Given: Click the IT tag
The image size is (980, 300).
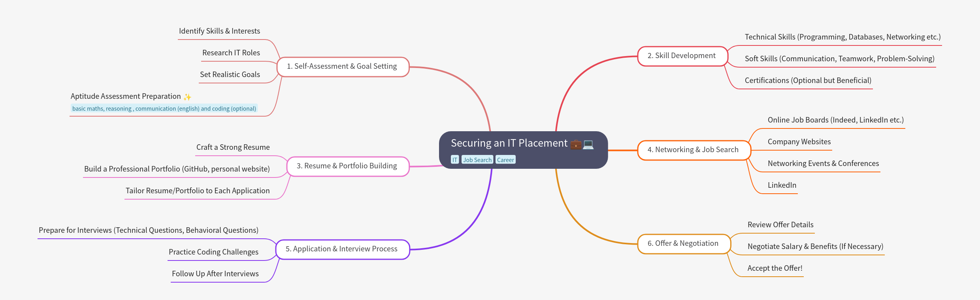Looking at the screenshot, I should pyautogui.click(x=455, y=160).
